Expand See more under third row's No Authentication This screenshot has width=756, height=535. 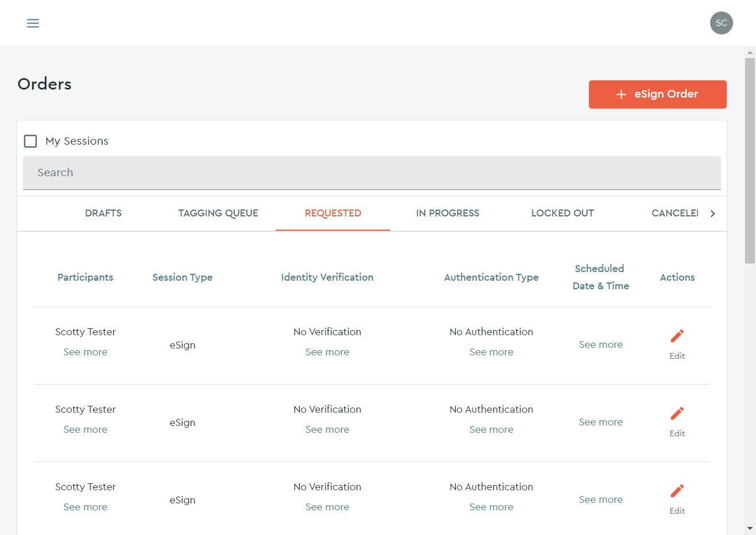pos(491,507)
